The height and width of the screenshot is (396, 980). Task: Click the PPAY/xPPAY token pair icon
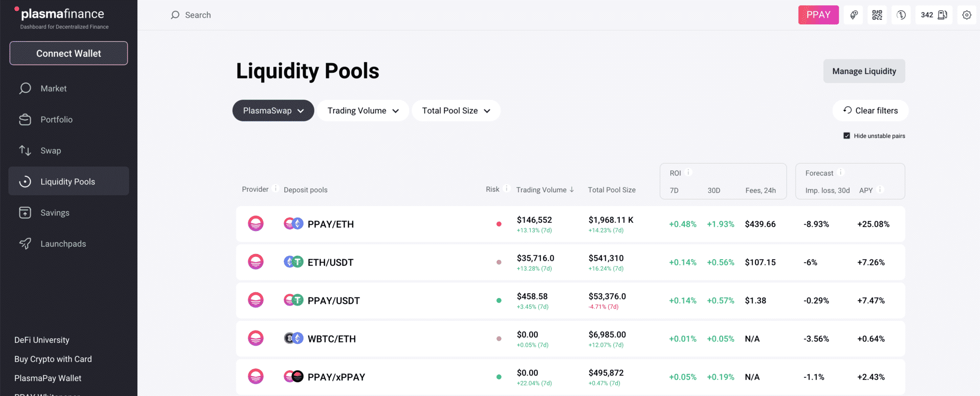click(293, 376)
